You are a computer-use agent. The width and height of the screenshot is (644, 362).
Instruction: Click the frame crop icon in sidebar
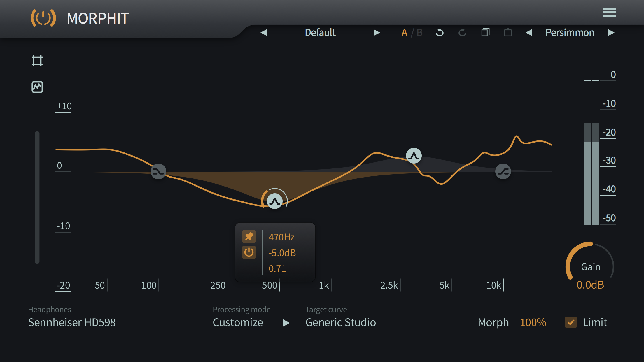pos(37,61)
